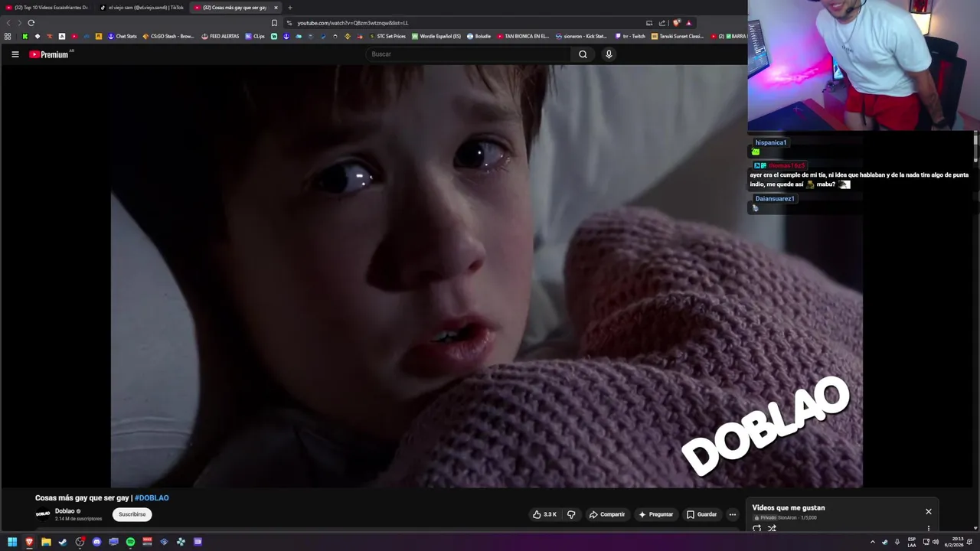Switch ESP LAA keyboard language
This screenshot has width=980, height=551.
coord(912,542)
